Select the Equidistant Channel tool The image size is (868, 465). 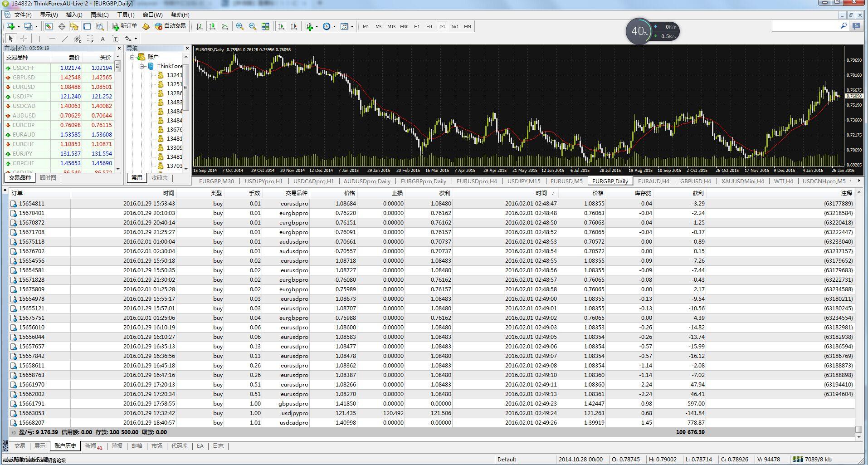[77, 39]
